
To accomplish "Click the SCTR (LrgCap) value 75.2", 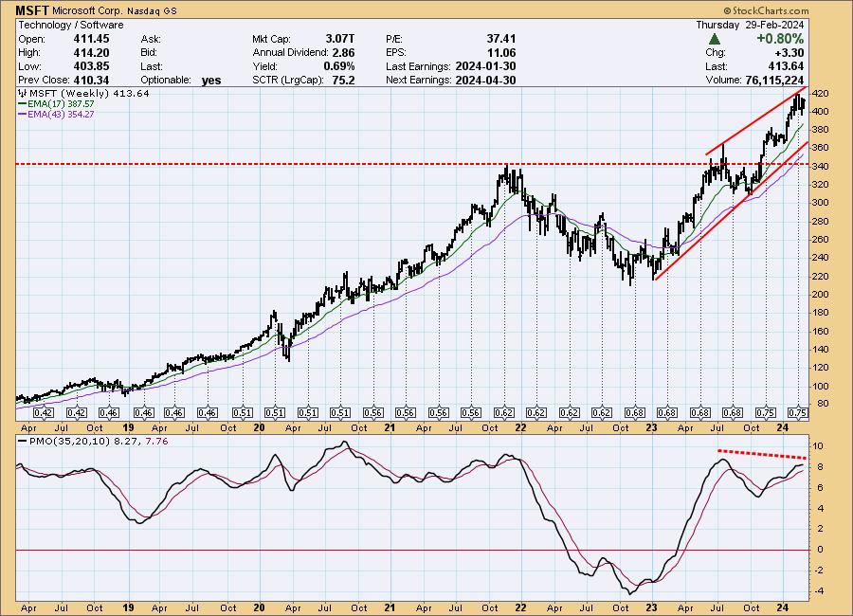I will (341, 81).
